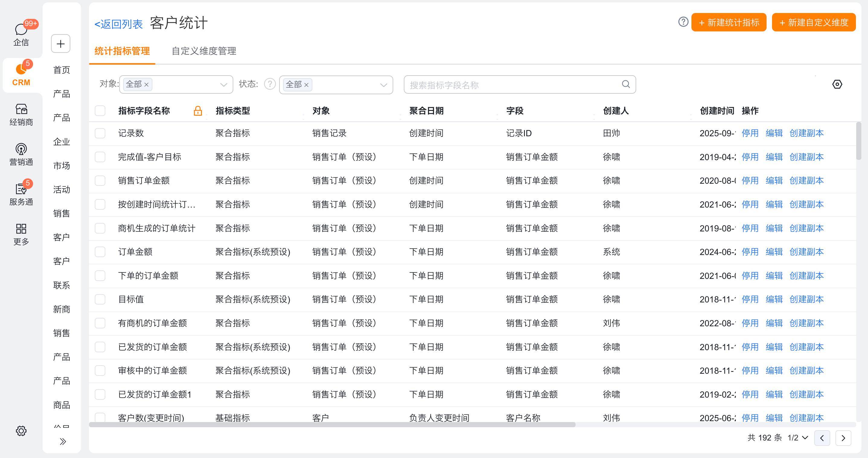Click the 返回列表 link
The height and width of the screenshot is (458, 868).
(x=118, y=24)
